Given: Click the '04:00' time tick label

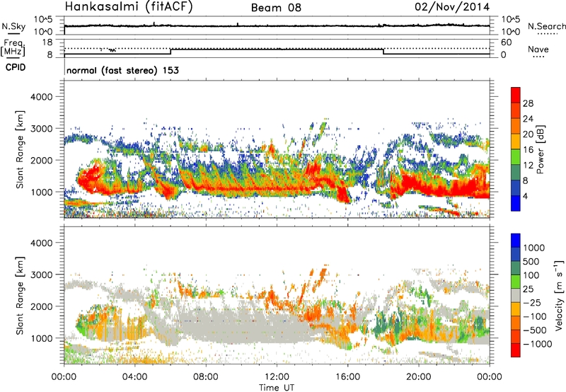Looking at the screenshot, I should pos(135,377).
